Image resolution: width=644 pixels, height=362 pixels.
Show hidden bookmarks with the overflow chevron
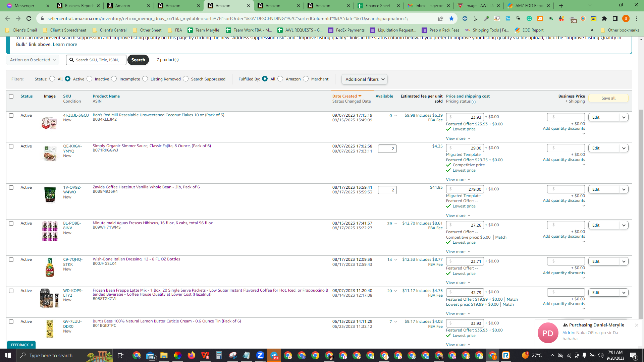[592, 30]
